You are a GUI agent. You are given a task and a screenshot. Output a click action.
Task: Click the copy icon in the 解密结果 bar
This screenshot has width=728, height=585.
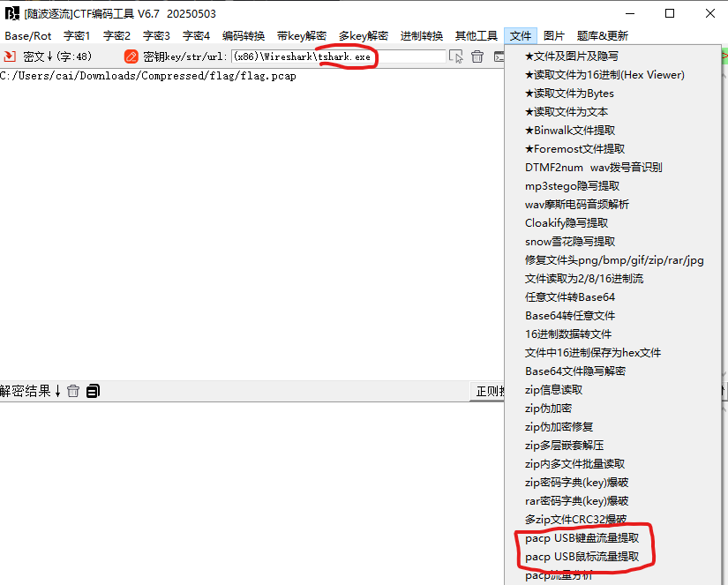(92, 390)
